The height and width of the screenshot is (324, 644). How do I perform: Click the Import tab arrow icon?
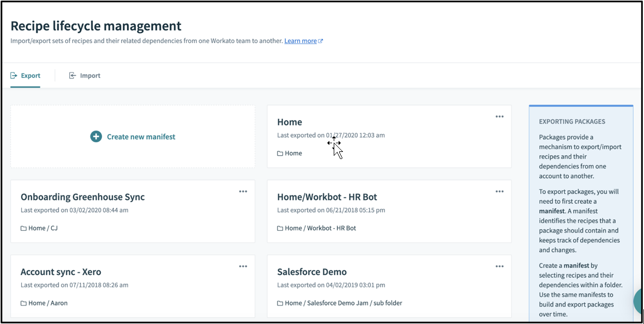point(73,76)
